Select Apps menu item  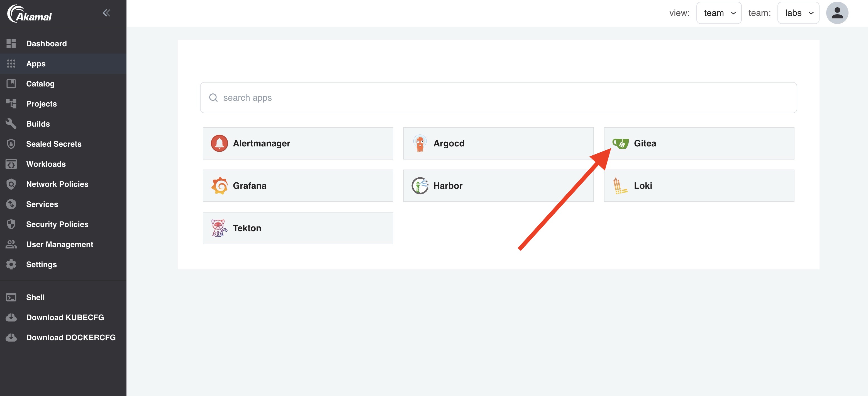(63, 63)
